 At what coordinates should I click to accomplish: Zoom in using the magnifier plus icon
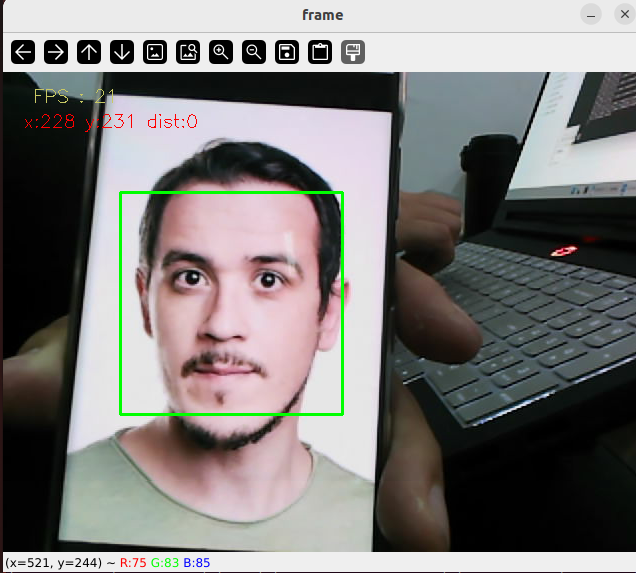(221, 52)
